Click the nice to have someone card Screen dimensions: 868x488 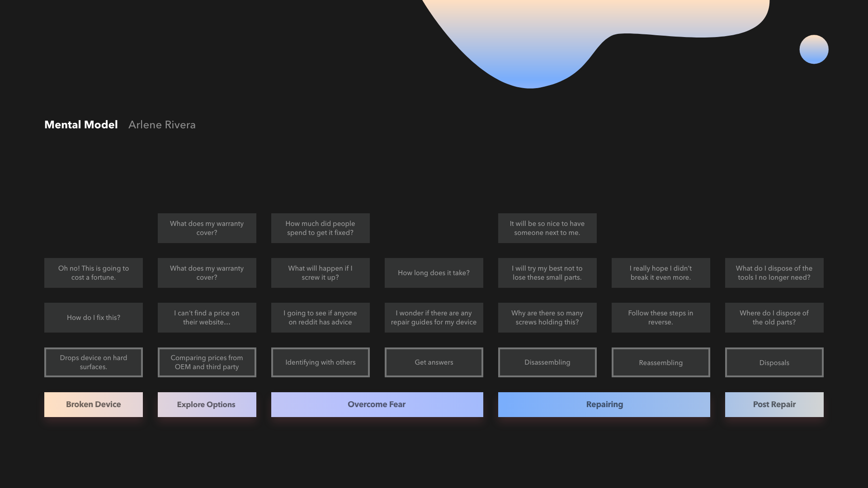coord(547,228)
